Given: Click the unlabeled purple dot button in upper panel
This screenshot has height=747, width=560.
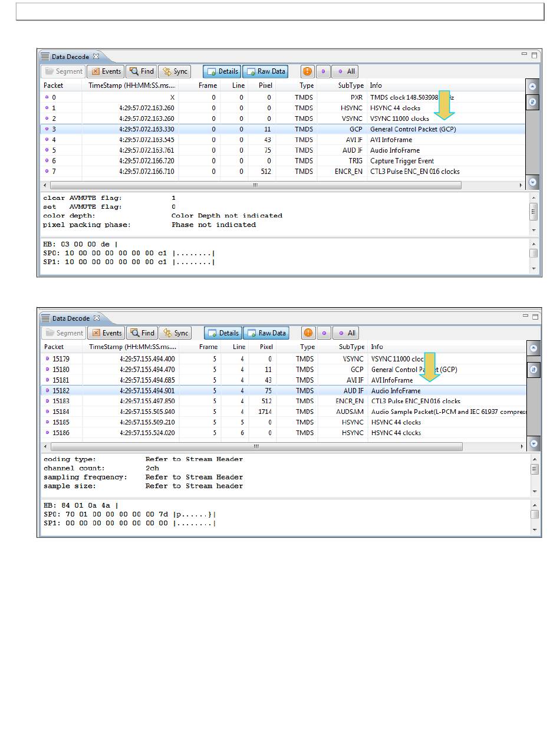Looking at the screenshot, I should [x=323, y=71].
